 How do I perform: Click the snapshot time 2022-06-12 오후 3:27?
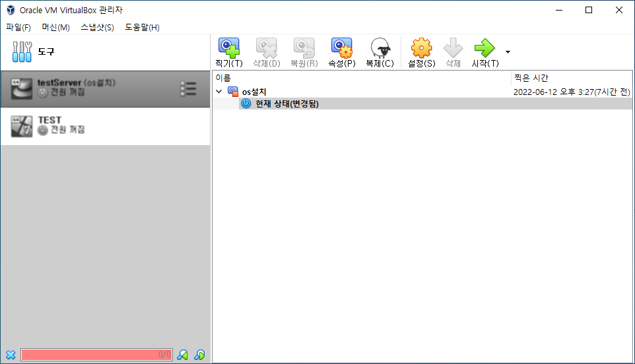(x=572, y=92)
